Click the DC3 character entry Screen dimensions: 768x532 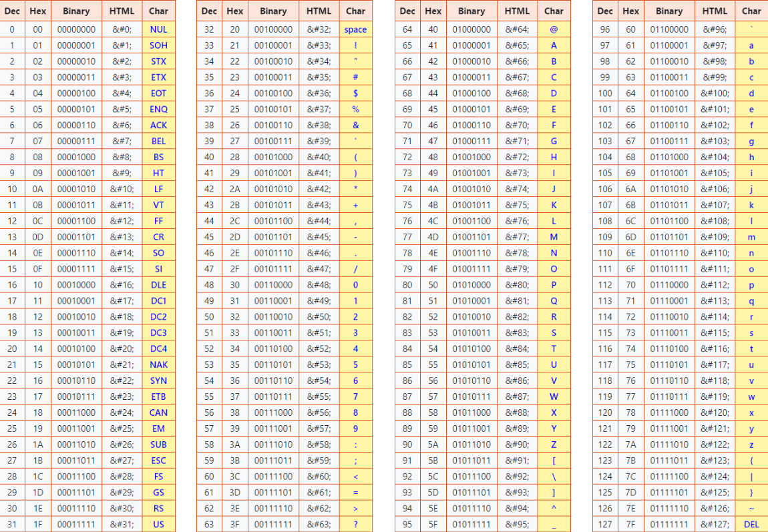pos(158,333)
